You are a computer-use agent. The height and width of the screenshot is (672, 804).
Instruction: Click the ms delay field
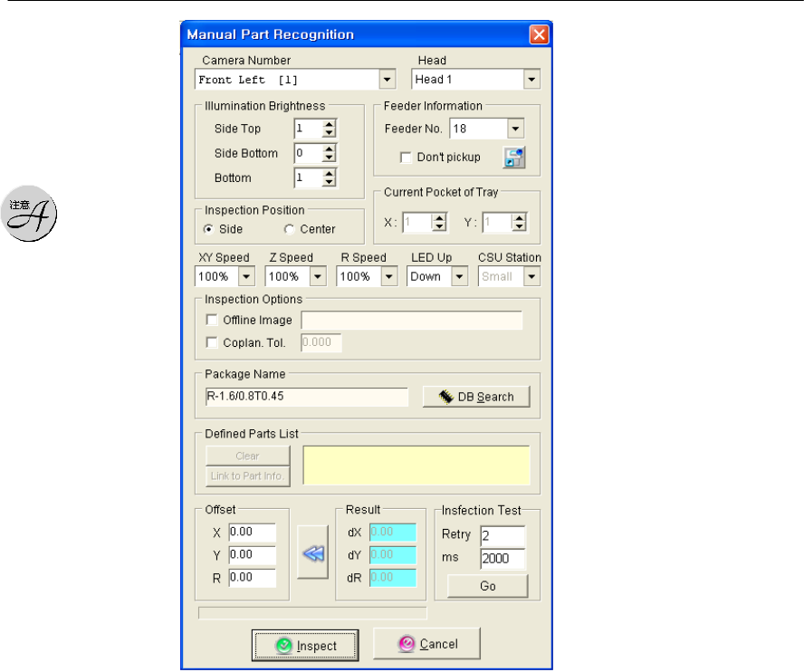click(503, 559)
